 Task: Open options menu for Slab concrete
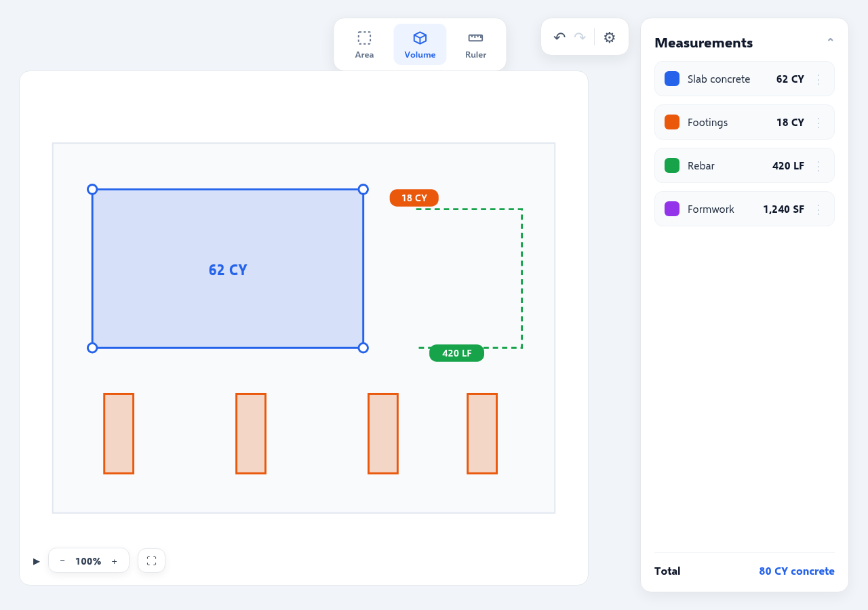point(818,79)
